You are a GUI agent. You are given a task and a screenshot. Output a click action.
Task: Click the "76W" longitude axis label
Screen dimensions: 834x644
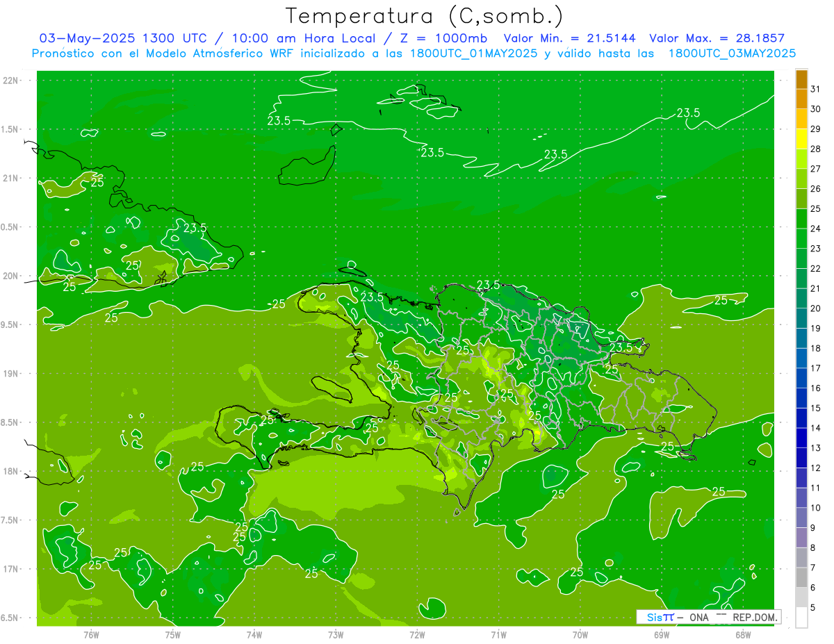[x=91, y=635]
